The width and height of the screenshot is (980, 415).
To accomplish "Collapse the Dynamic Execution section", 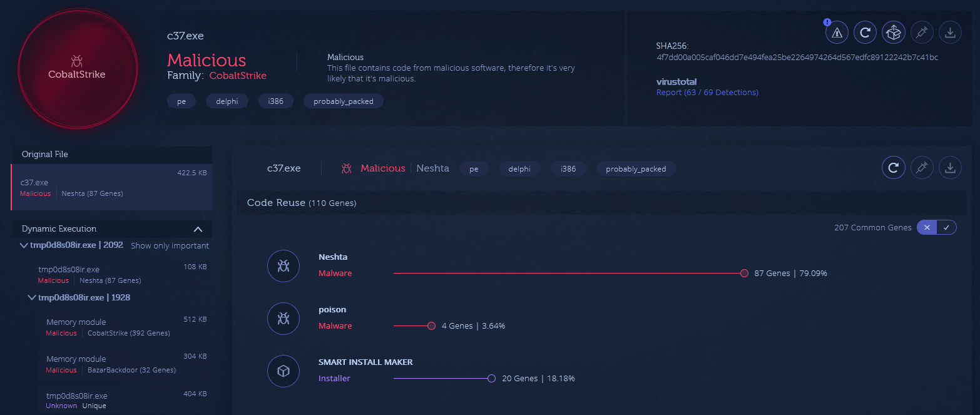I will click(198, 229).
